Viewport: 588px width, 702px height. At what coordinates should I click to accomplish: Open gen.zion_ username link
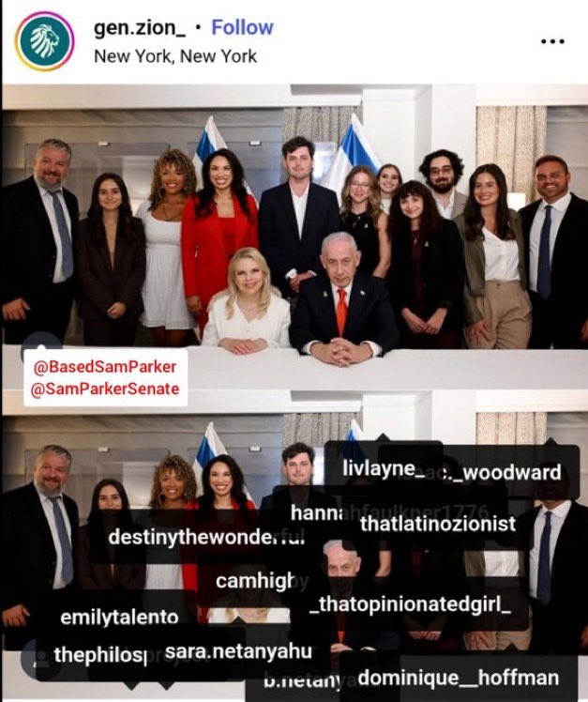click(x=140, y=28)
